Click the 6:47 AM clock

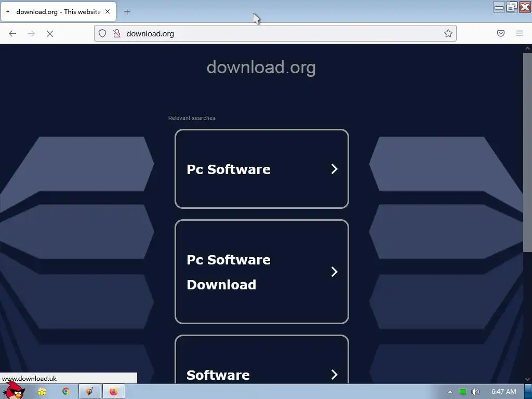503,392
